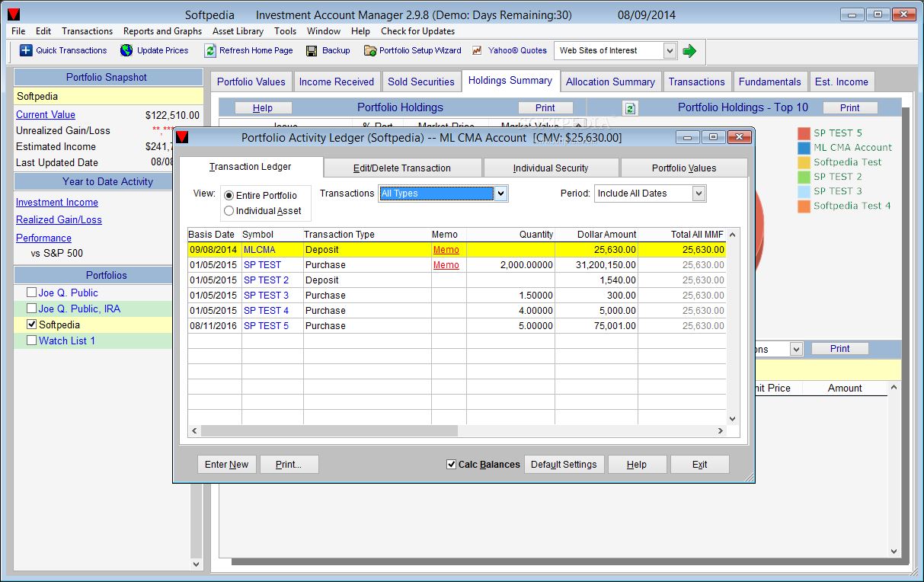The height and width of the screenshot is (582, 924).
Task: Open the Transactions menu
Action: click(x=87, y=31)
